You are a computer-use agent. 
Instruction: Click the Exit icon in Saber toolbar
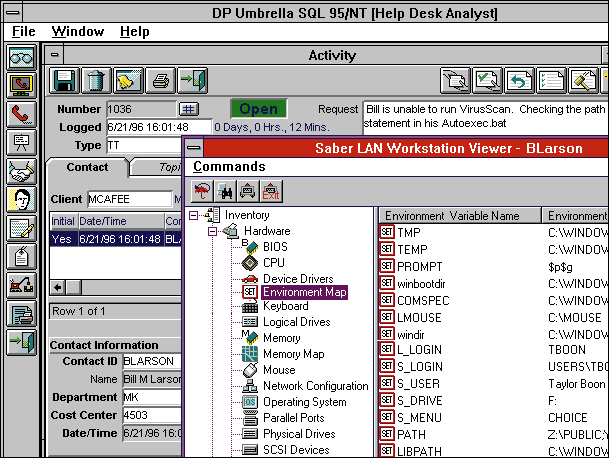(271, 191)
